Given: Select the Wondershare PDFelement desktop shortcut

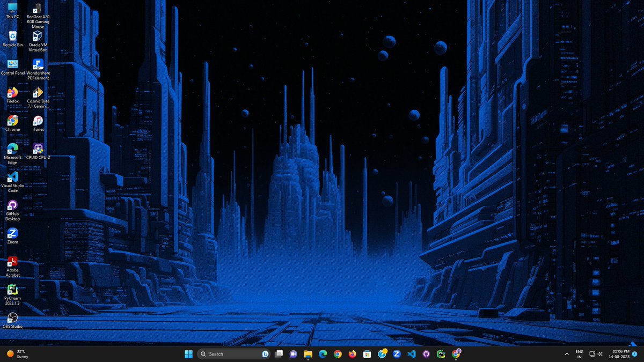Looking at the screenshot, I should [38, 70].
